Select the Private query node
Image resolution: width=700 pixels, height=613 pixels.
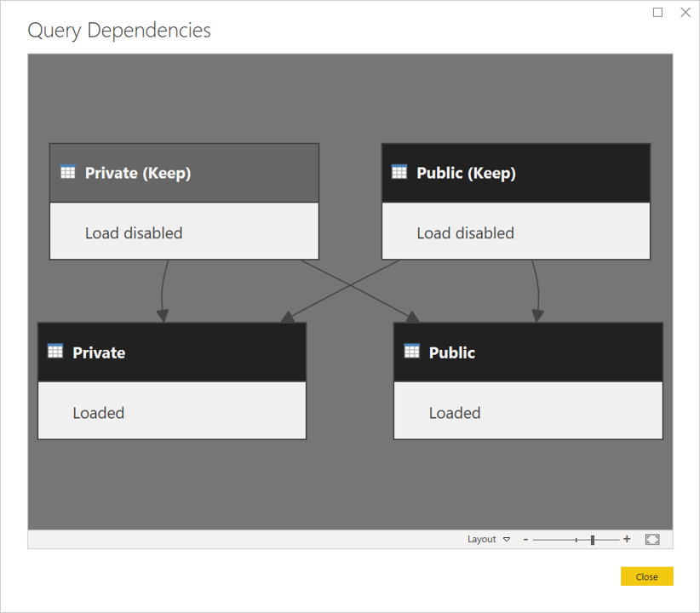point(170,352)
